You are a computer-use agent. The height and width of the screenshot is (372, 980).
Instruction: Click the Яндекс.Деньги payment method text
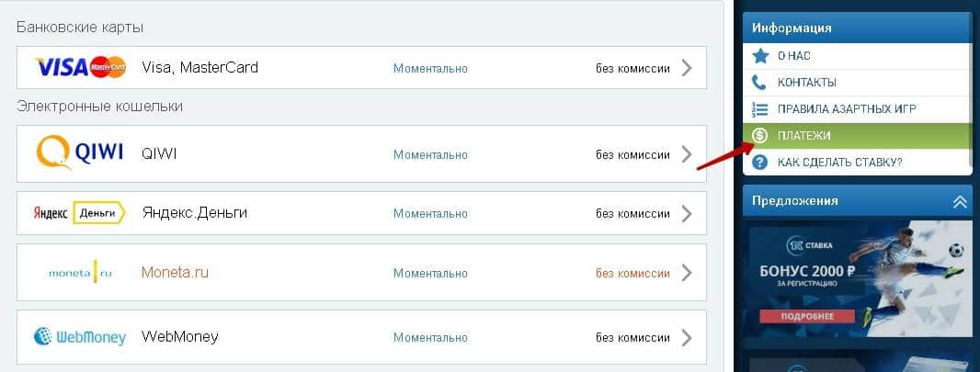[194, 213]
